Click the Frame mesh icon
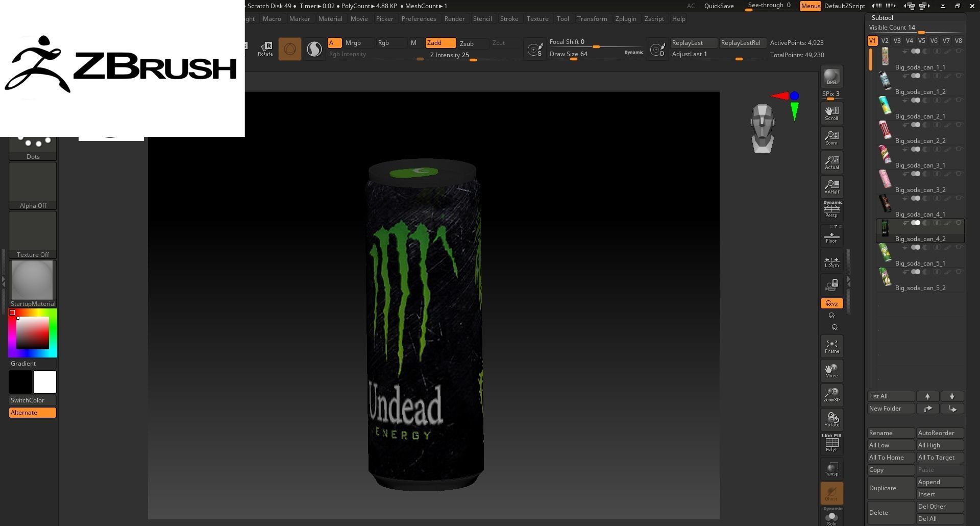 (x=831, y=347)
